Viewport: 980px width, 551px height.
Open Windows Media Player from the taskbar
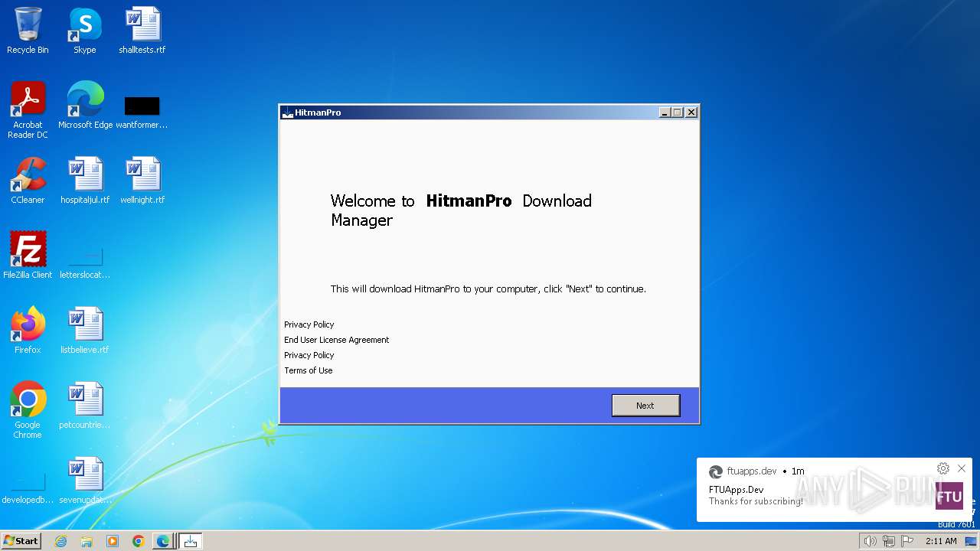[x=113, y=541]
